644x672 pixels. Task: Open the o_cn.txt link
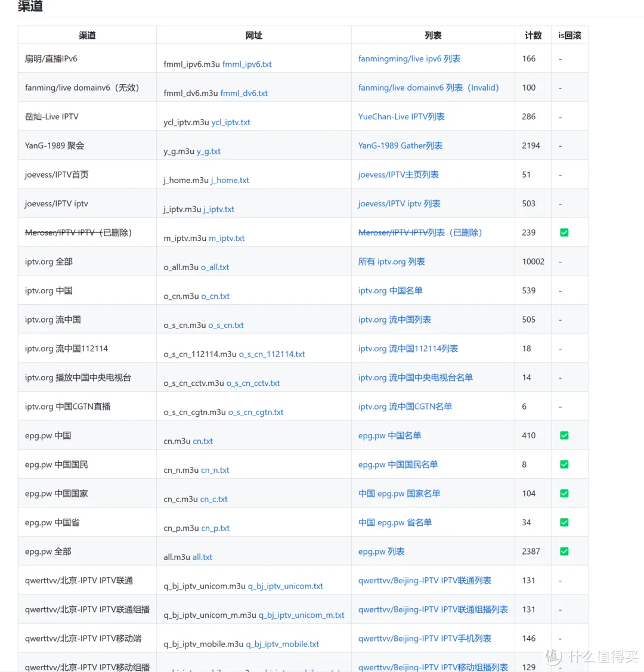click(x=215, y=296)
